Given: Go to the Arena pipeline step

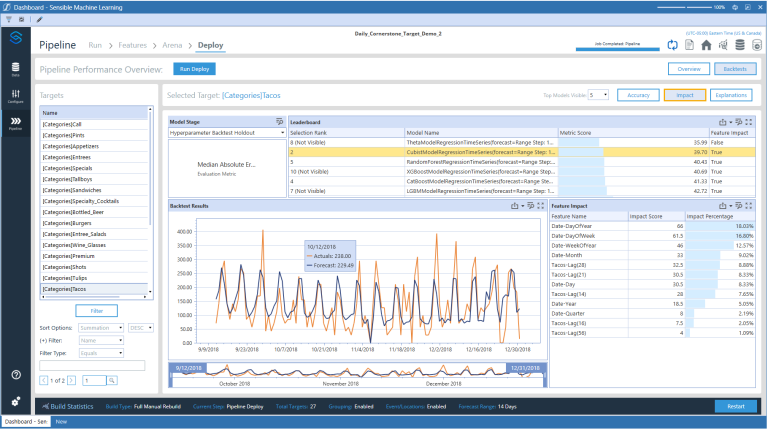Looking at the screenshot, I should (x=172, y=45).
